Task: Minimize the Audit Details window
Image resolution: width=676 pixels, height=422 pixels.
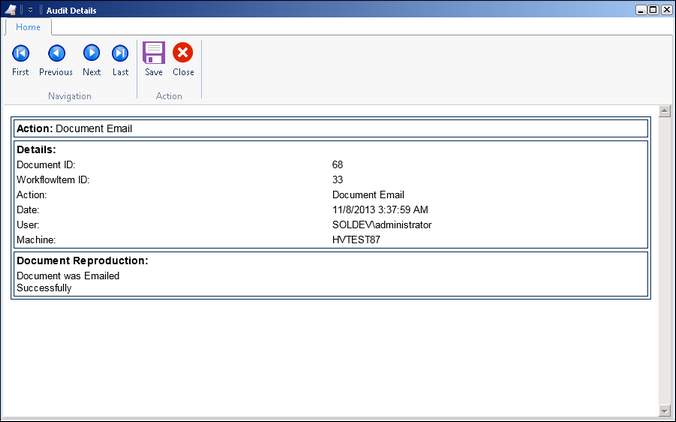Action: click(x=639, y=9)
